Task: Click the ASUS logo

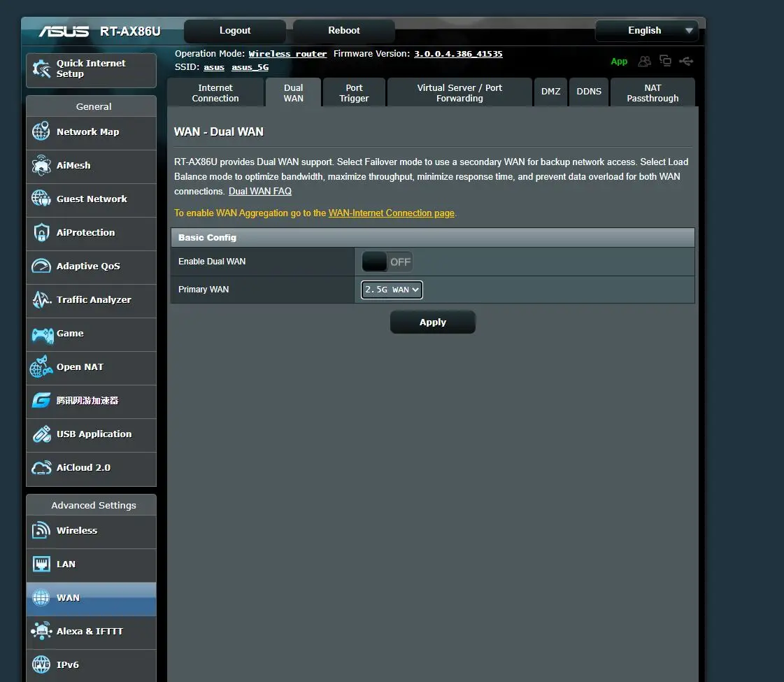Action: 64,31
